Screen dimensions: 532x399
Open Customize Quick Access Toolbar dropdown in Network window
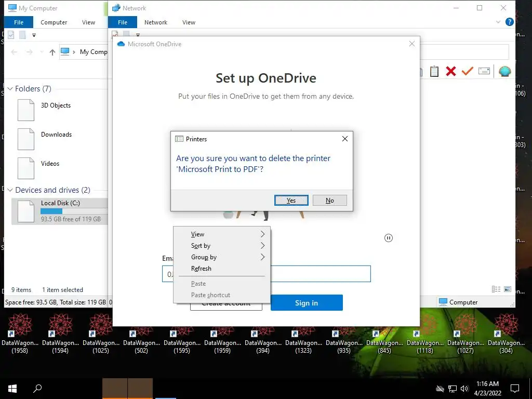click(138, 35)
